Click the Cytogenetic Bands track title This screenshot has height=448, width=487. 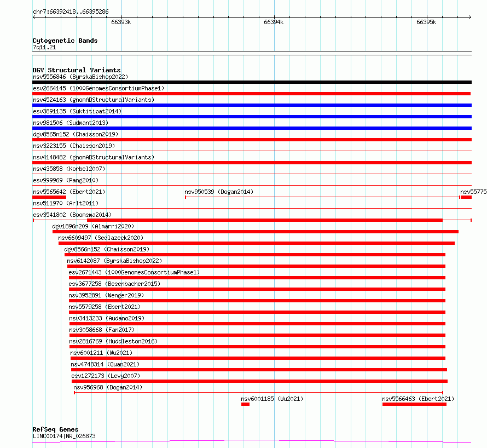[65, 41]
